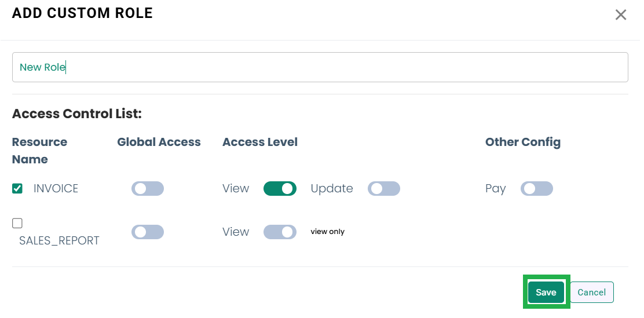The image size is (644, 318).
Task: Click the Other Config column header
Action: pyautogui.click(x=523, y=142)
